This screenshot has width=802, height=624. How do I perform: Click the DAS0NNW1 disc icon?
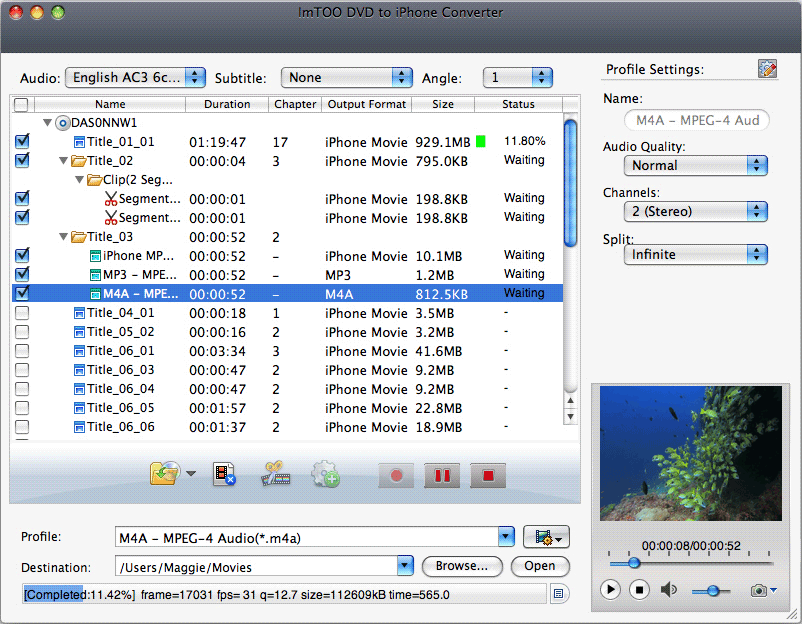[x=62, y=123]
